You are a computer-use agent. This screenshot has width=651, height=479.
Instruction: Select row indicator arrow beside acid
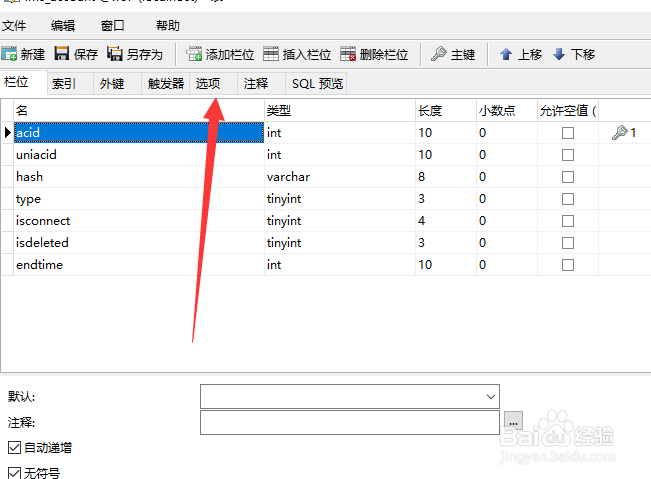[7, 132]
